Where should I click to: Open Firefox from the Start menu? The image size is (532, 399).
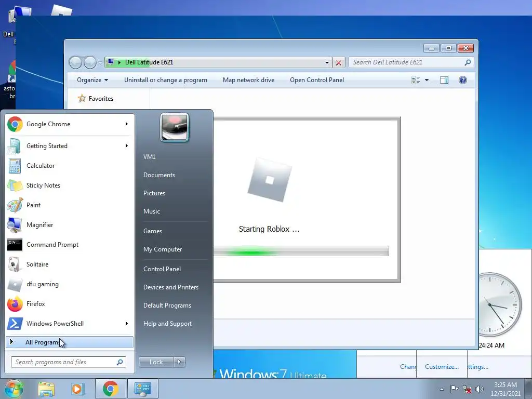click(x=70, y=303)
